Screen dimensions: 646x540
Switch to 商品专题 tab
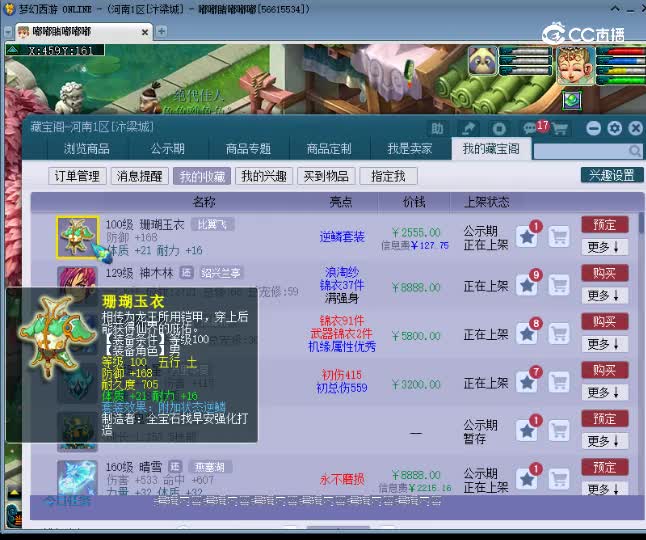point(248,149)
